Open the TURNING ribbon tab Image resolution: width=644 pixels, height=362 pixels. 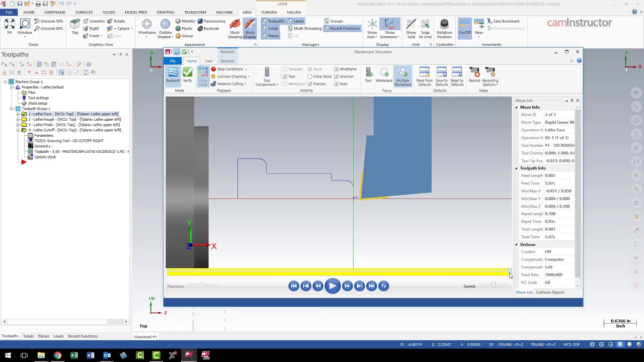point(269,12)
